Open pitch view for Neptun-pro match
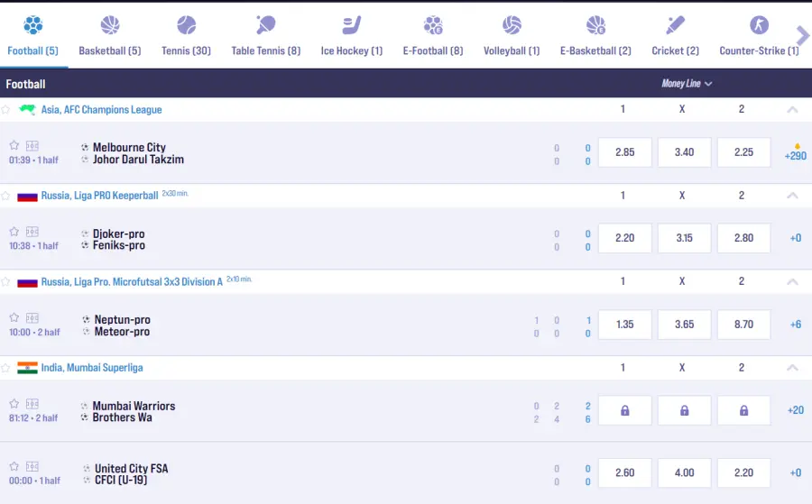812x504 pixels. [x=32, y=317]
